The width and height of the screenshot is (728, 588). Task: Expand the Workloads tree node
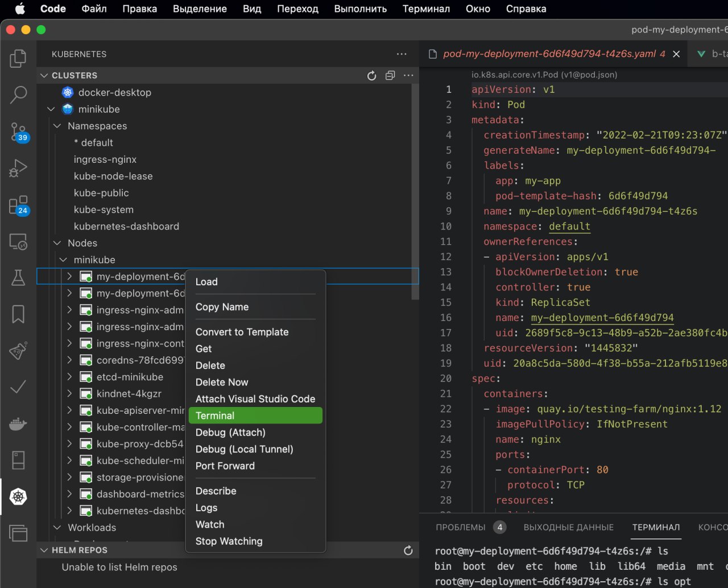click(57, 528)
